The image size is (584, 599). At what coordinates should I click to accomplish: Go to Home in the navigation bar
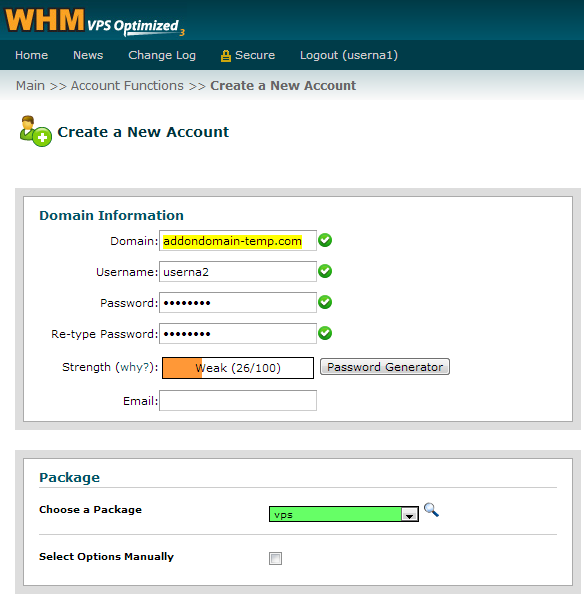click(x=32, y=55)
